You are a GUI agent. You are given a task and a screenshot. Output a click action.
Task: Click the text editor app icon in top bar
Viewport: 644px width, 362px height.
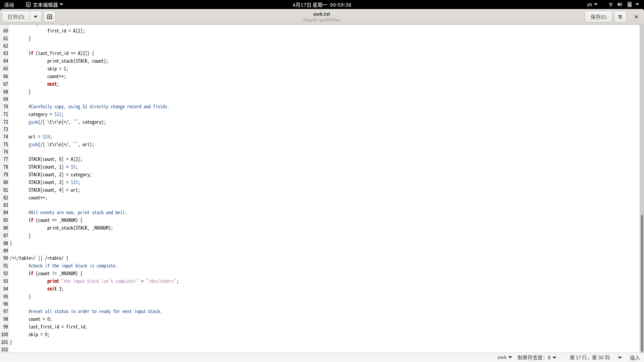coord(29,5)
